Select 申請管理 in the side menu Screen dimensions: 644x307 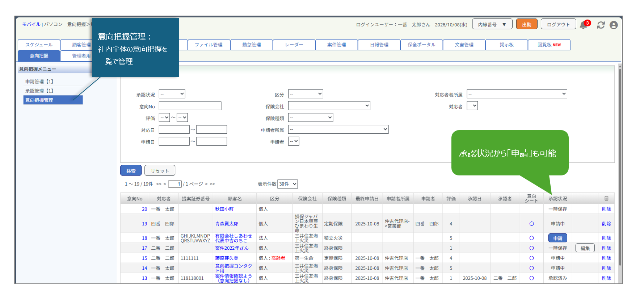[x=39, y=82]
